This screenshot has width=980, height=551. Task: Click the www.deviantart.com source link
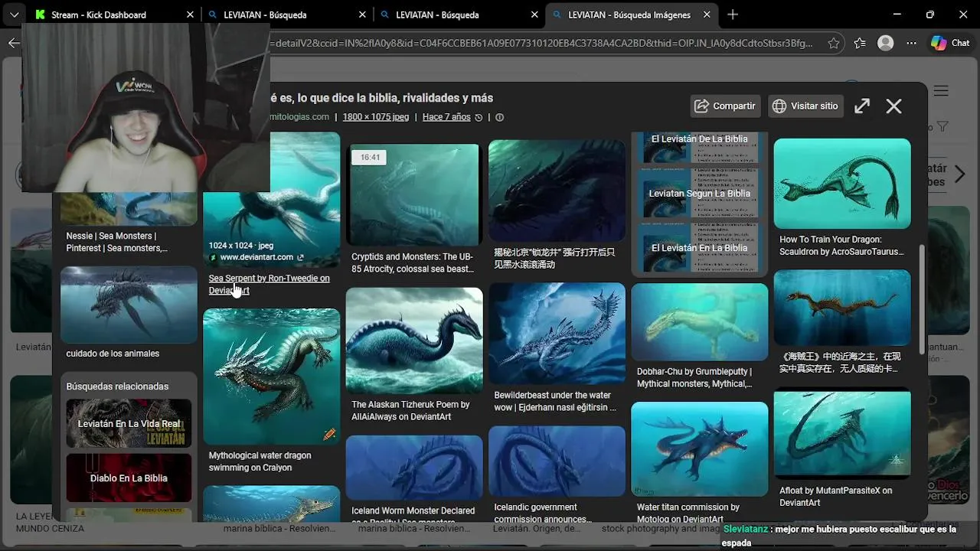tap(256, 257)
